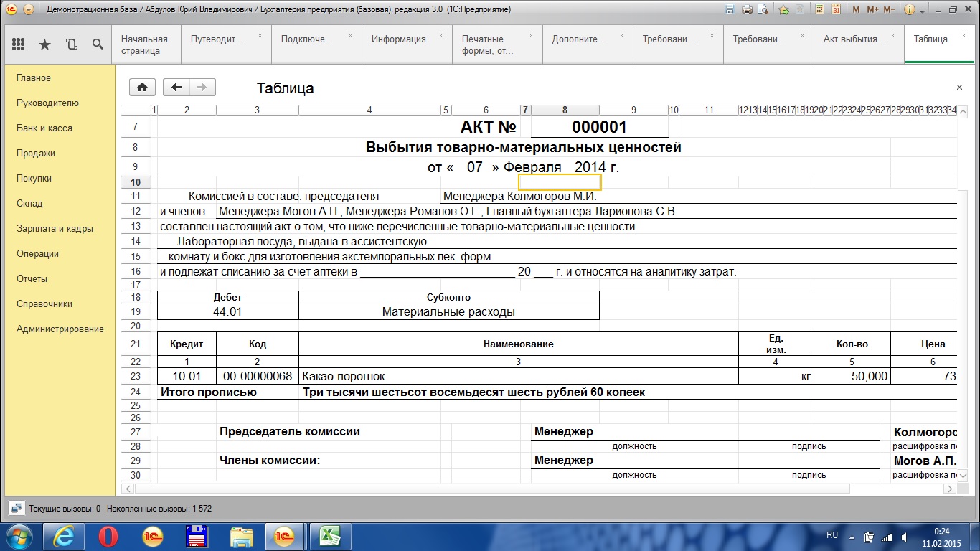Viewport: 980px width, 551px height.
Task: Launch Internet Explorer from the taskbar
Action: [65, 536]
